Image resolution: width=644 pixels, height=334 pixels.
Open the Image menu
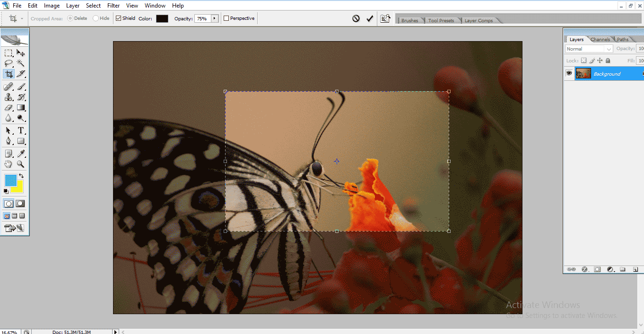click(x=52, y=6)
